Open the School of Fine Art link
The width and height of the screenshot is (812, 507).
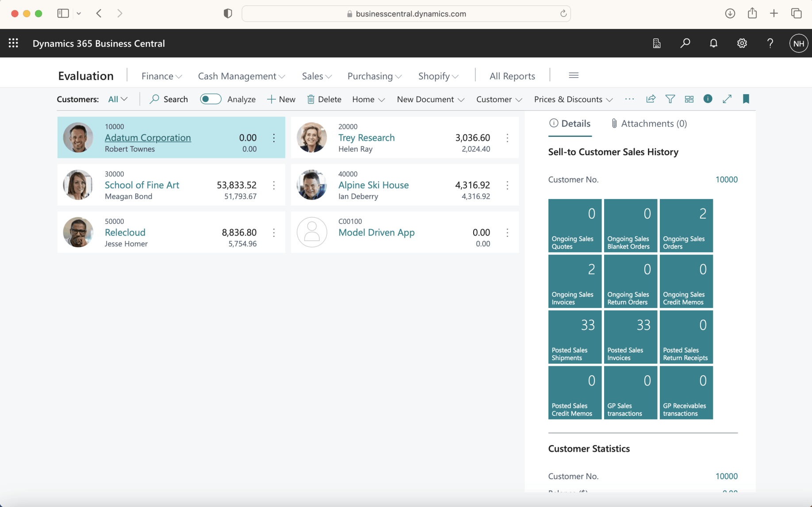(x=142, y=185)
